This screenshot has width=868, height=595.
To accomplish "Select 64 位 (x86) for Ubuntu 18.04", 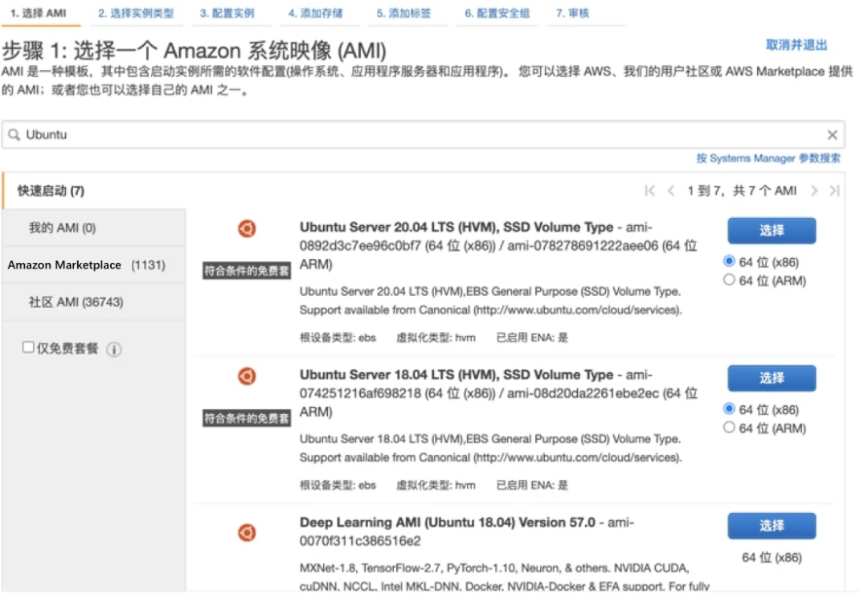I will click(x=729, y=408).
